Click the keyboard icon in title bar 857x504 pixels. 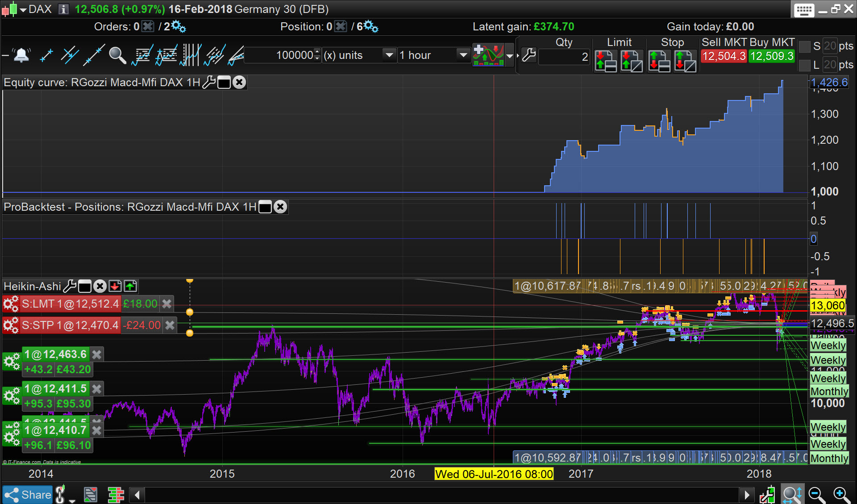pyautogui.click(x=804, y=10)
